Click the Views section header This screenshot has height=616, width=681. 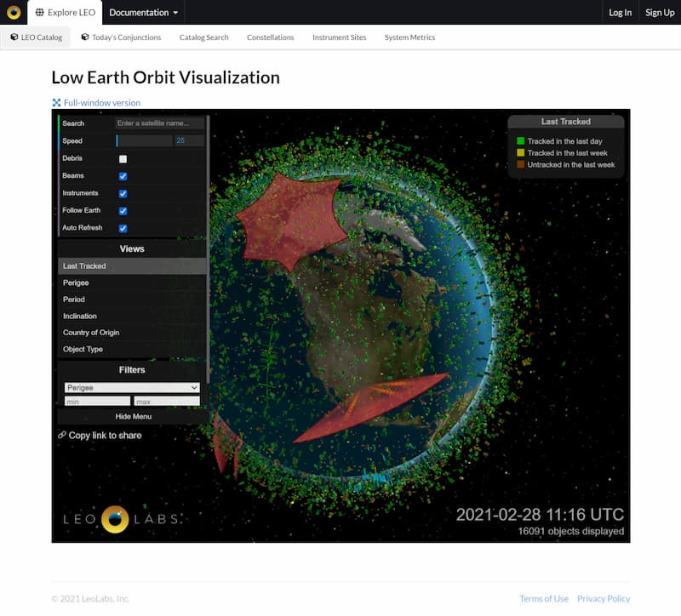(132, 248)
